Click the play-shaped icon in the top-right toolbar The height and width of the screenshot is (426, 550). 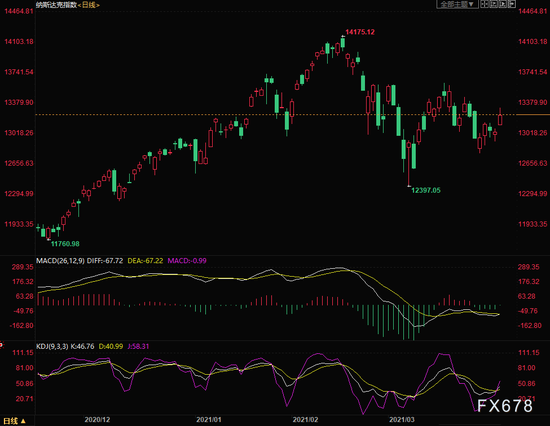point(503,4)
